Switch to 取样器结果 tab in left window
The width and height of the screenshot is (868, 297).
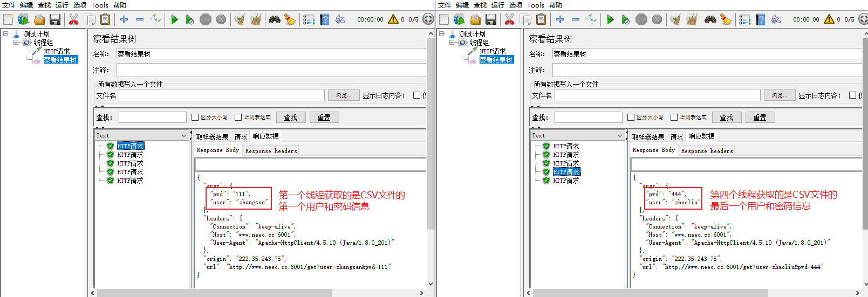(212, 137)
